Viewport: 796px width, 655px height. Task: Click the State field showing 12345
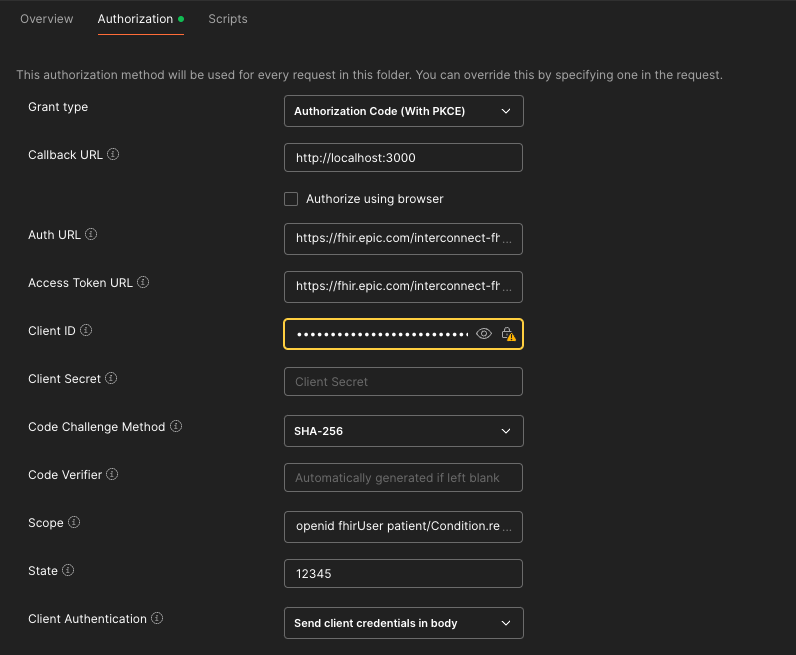click(404, 574)
